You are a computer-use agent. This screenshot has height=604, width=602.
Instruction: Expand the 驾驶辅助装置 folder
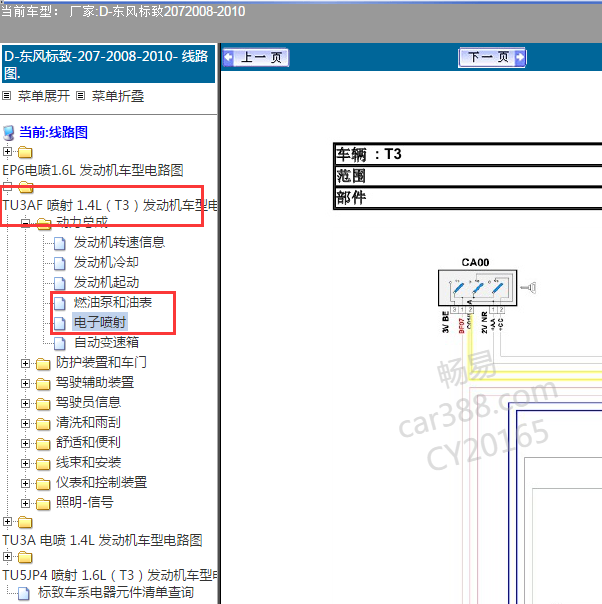point(25,383)
